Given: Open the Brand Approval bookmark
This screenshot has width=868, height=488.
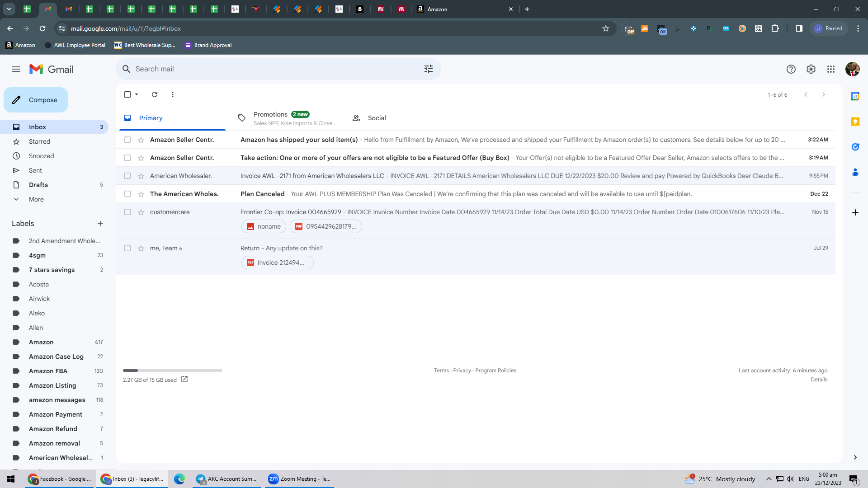Looking at the screenshot, I should tap(208, 45).
